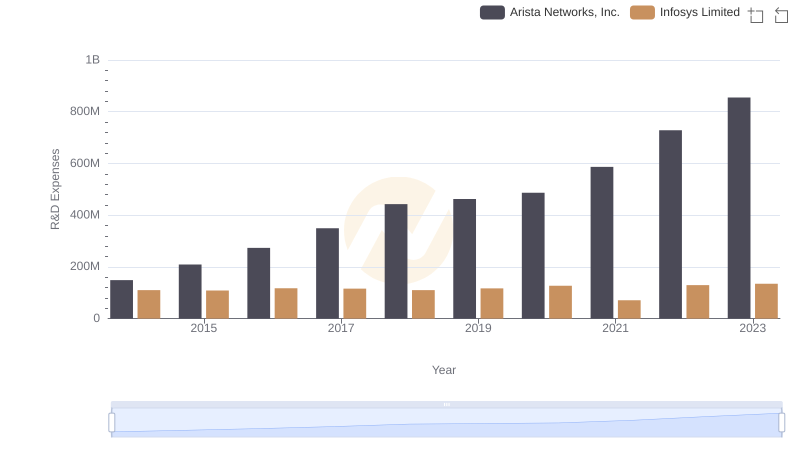Click the 200M y-axis label
Image resolution: width=800 pixels, height=461 pixels.
pos(85,266)
